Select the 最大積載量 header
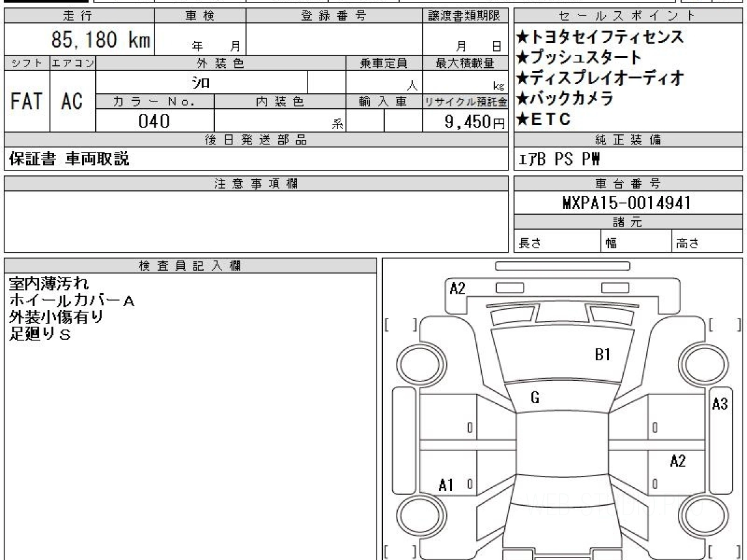The width and height of the screenshot is (747, 560). 466,63
